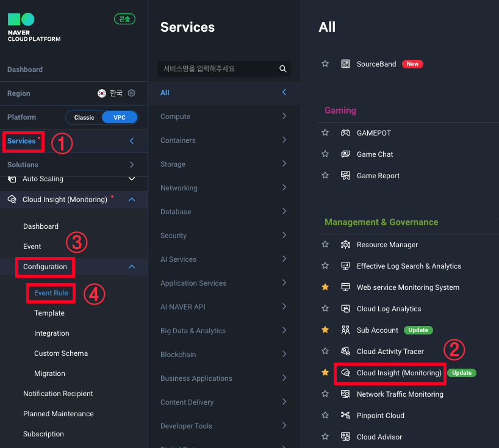
Task: Open region settings gear icon
Action: click(131, 93)
